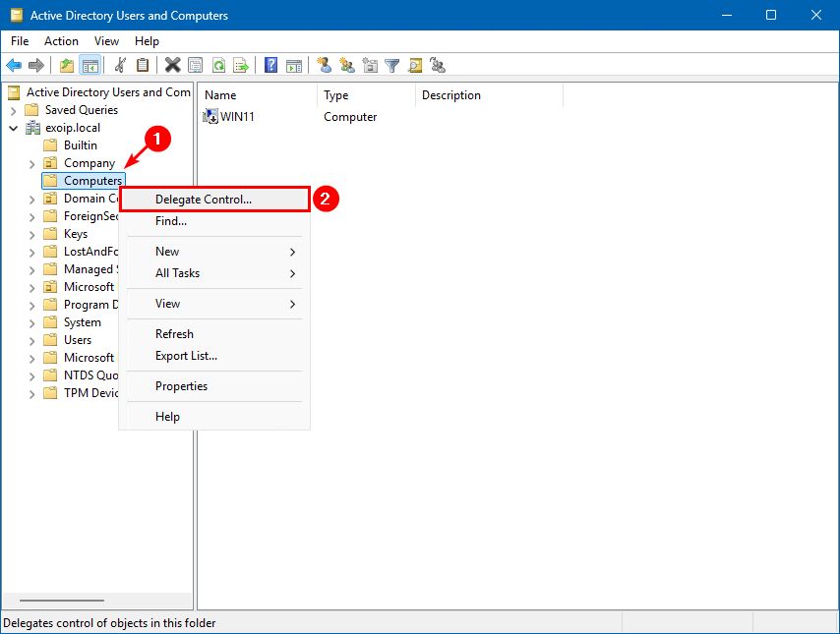Screen dimensions: 840x634
Task: Open the Action menu
Action: (x=61, y=41)
